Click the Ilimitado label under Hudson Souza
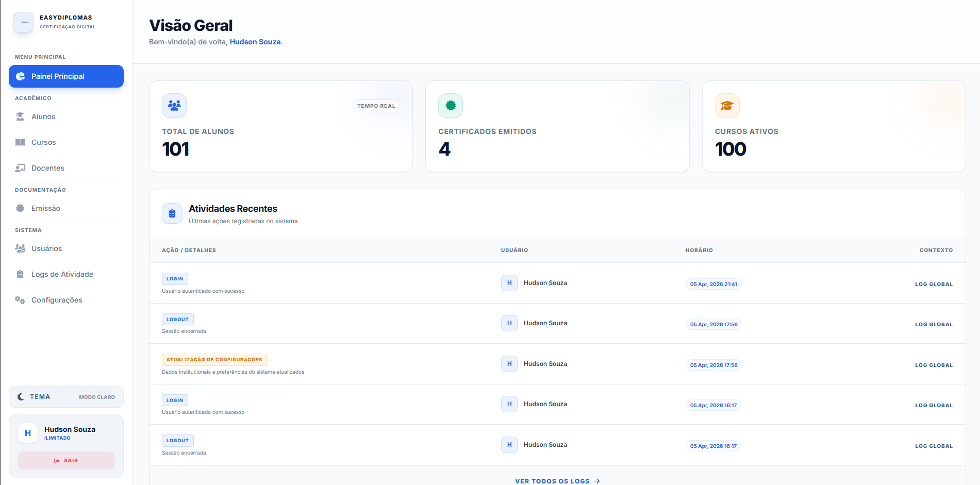This screenshot has width=980, height=485. (57, 438)
